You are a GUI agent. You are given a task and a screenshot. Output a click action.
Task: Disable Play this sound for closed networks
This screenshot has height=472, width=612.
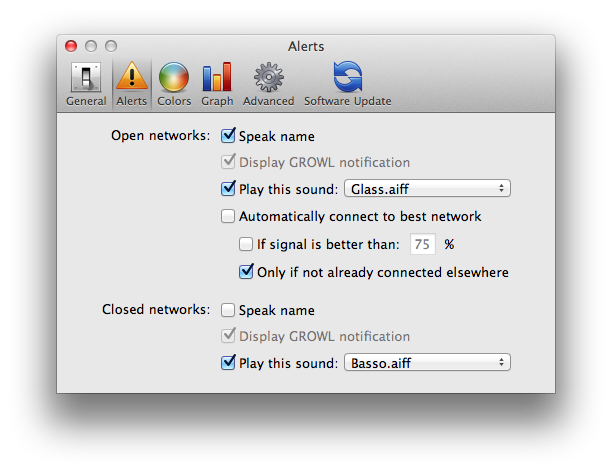(x=228, y=363)
